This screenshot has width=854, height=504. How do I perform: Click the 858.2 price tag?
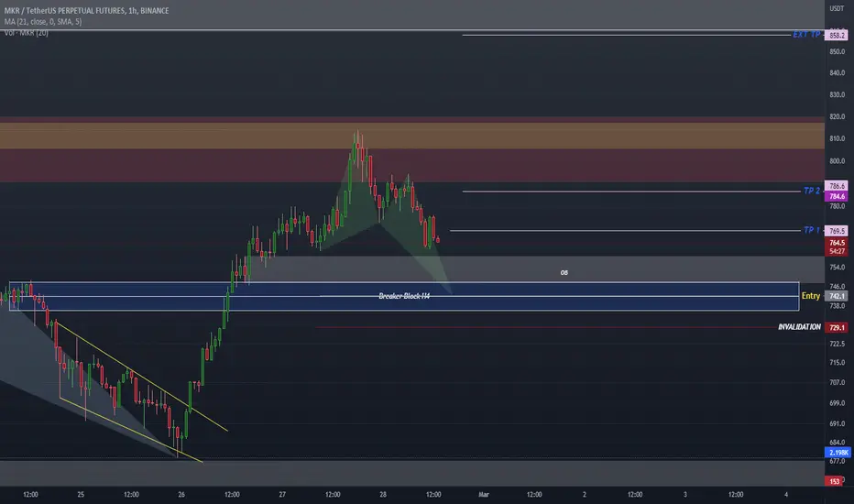(838, 36)
